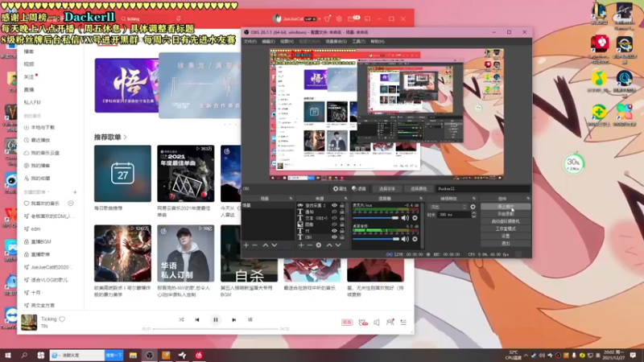This screenshot has width=644, height=362.
Task: Skip to previous track in music player
Action: 197,319
